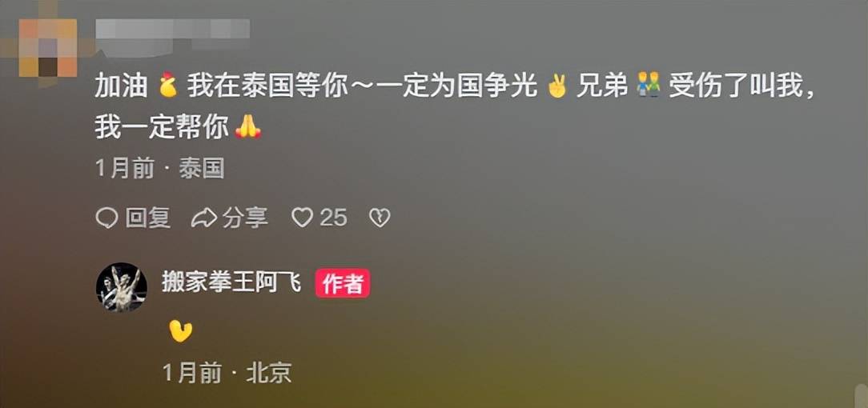Click the victory hand emoji in comment

(557, 87)
